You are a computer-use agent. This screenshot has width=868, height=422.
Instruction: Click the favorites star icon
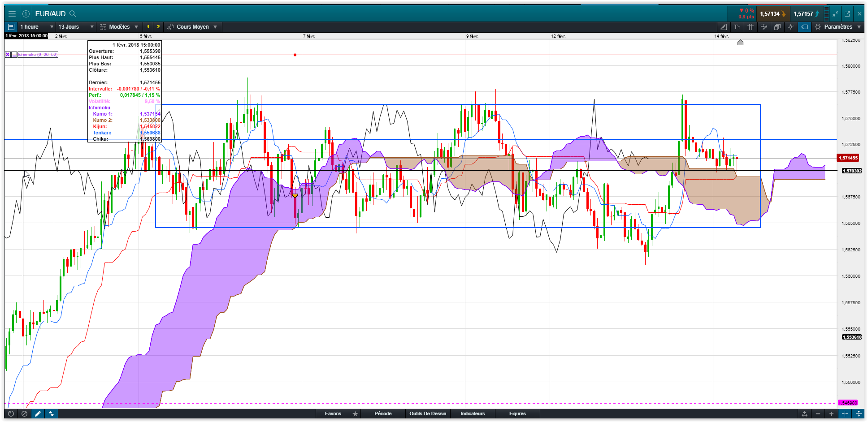355,414
